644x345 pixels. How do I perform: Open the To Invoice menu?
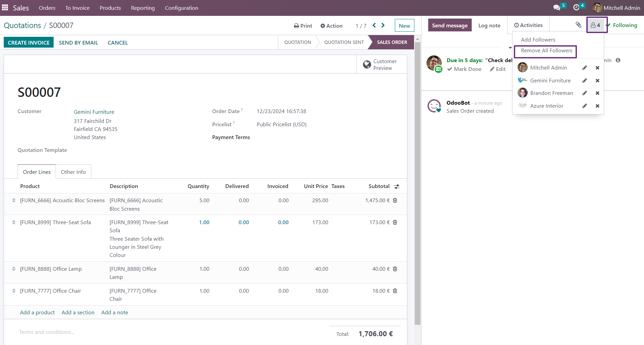coord(78,8)
